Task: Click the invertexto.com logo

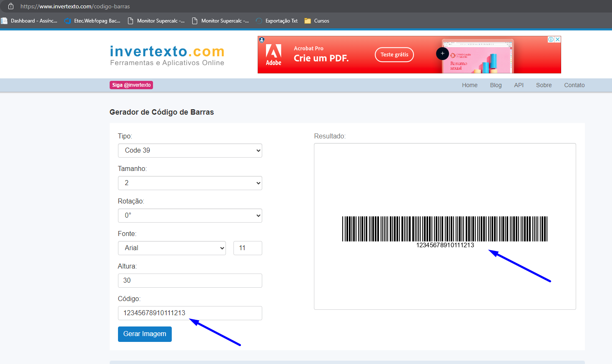Action: [x=167, y=56]
